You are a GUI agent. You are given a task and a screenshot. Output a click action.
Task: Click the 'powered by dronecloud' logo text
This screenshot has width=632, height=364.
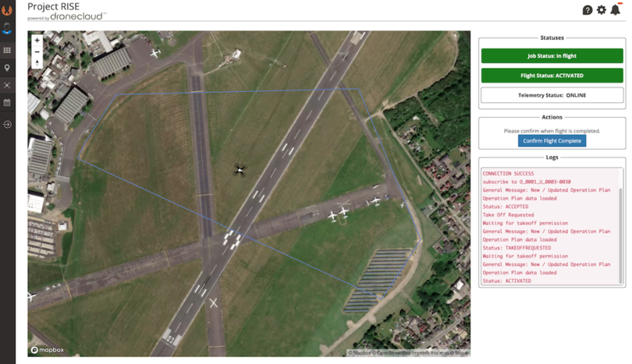coord(66,16)
